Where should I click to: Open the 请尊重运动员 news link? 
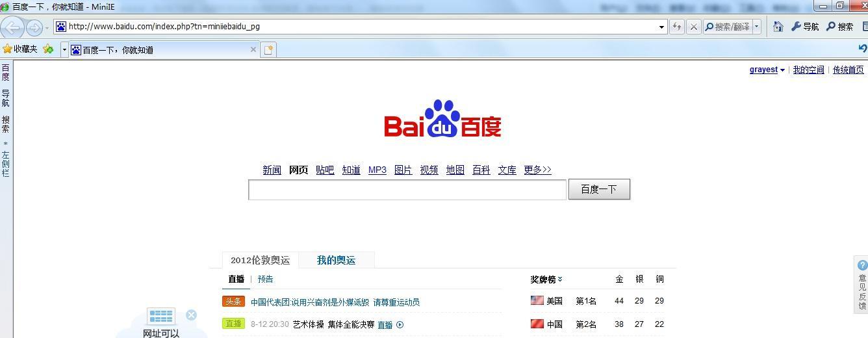(396, 302)
